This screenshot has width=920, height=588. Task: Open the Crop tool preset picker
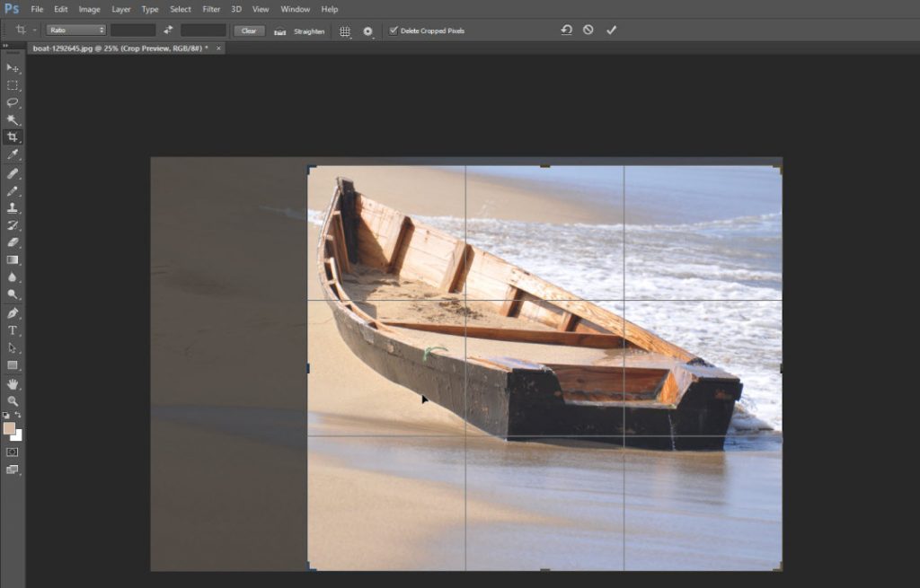click(x=25, y=30)
